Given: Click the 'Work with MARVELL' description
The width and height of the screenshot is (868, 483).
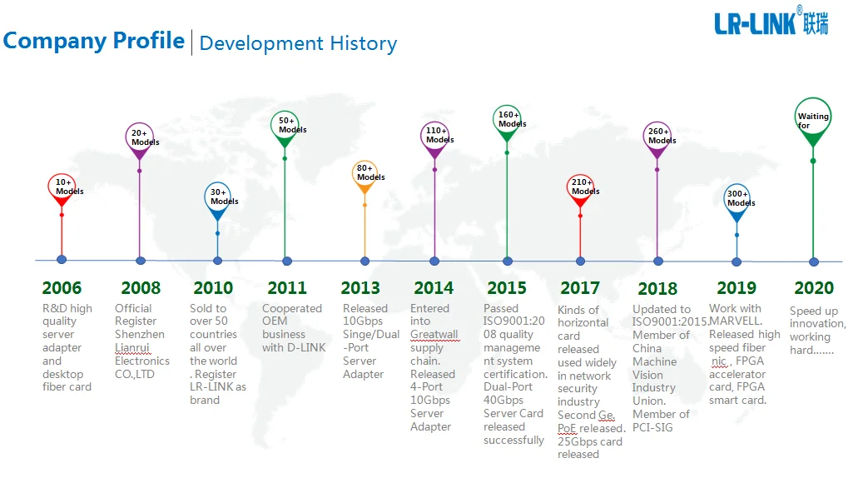Looking at the screenshot, I should pyautogui.click(x=745, y=354).
